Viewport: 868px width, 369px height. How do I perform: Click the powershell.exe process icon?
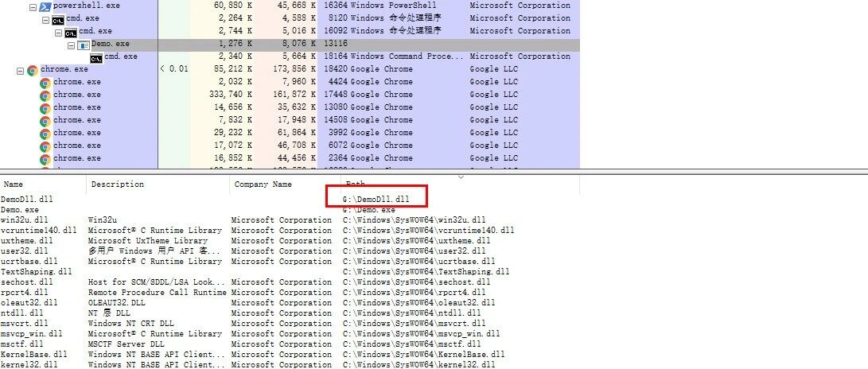[45, 6]
